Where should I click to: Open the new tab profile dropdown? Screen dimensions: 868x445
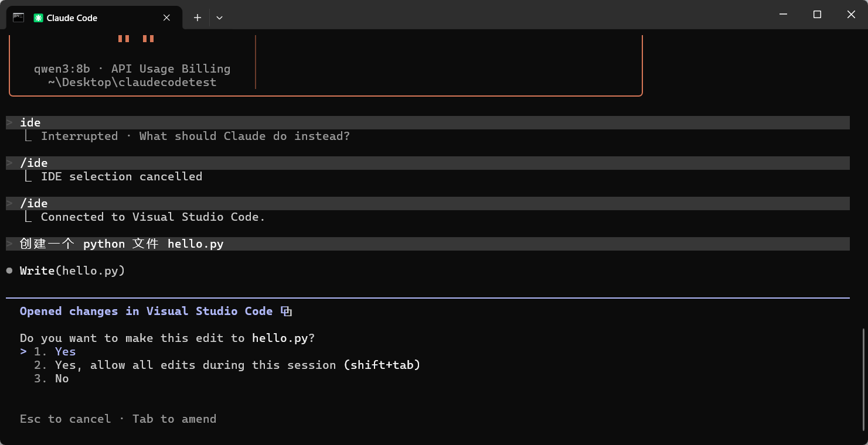[219, 18]
